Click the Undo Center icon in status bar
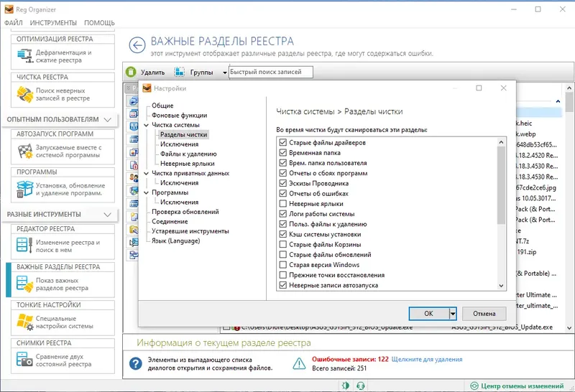 tap(474, 386)
